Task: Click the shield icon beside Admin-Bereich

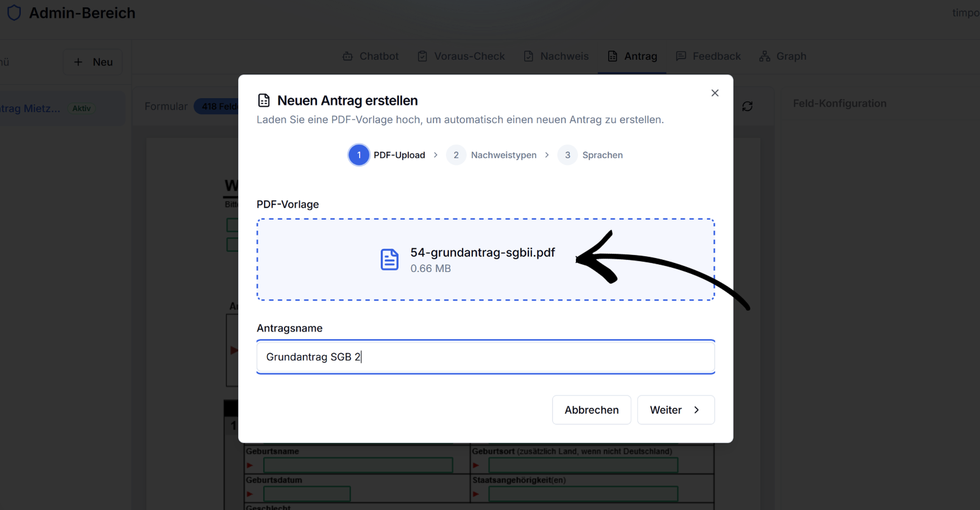Action: 14,13
